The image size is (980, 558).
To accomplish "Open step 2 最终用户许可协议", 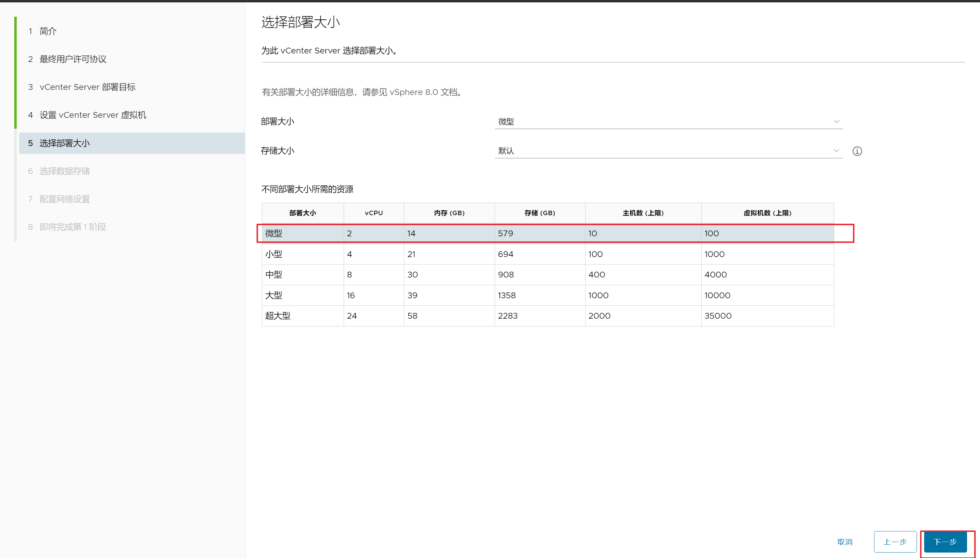I will click(73, 59).
